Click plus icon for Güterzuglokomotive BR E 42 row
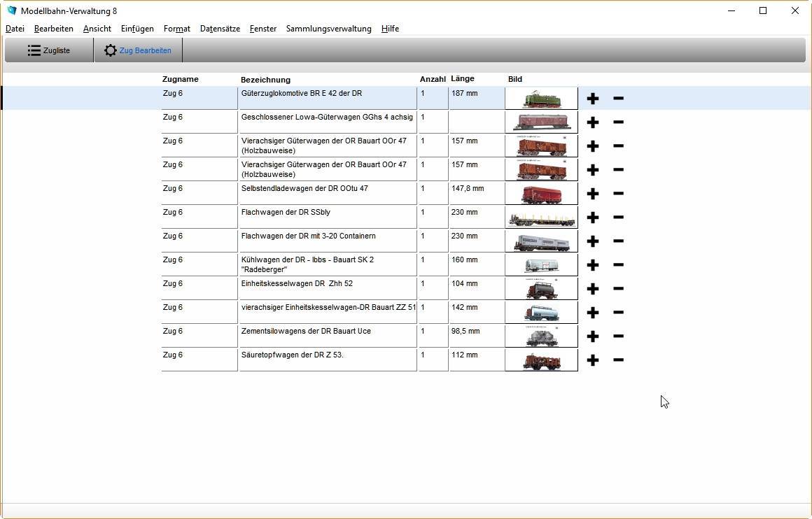The image size is (812, 519). [592, 99]
